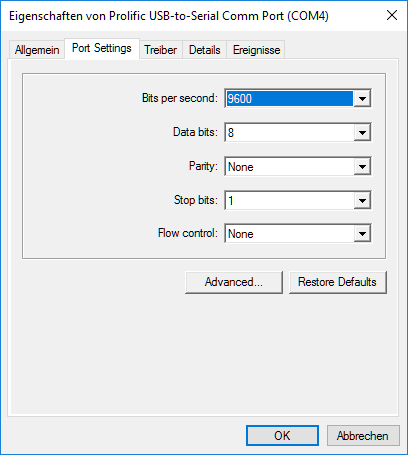Click the highlighted 9600 baud rate field
Image resolution: width=408 pixels, height=455 pixels.
tap(289, 99)
